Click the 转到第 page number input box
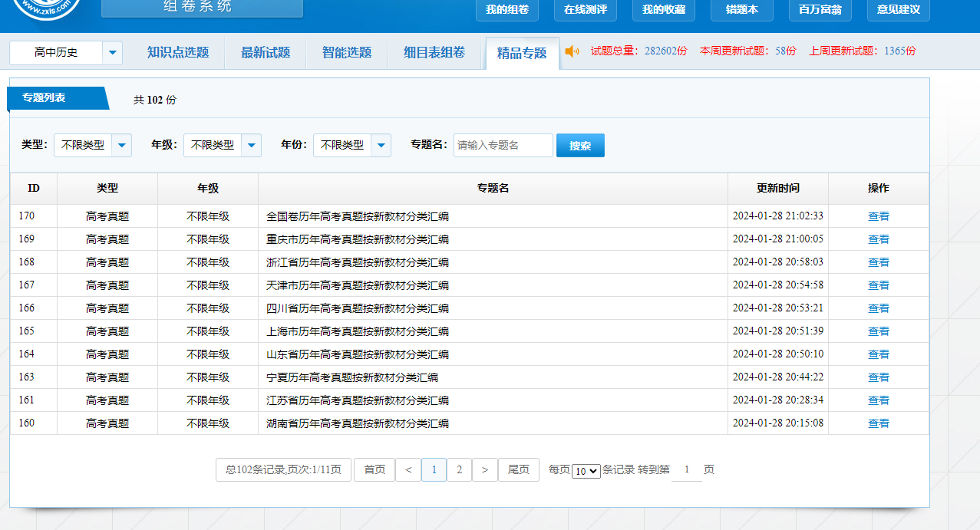This screenshot has width=980, height=530. click(687, 469)
